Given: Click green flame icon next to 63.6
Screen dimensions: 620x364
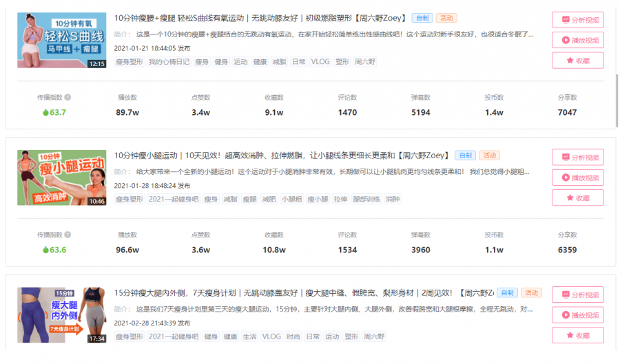Looking at the screenshot, I should click(45, 250).
